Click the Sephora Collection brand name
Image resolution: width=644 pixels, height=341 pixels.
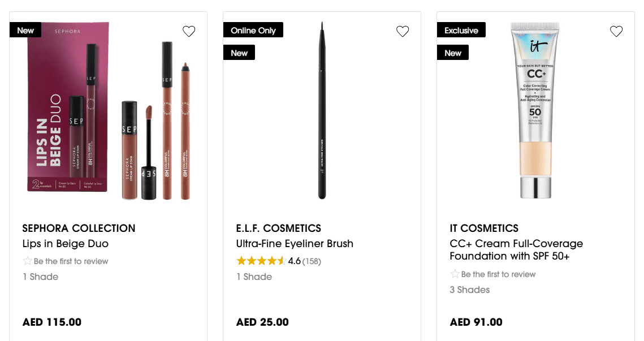tap(79, 228)
